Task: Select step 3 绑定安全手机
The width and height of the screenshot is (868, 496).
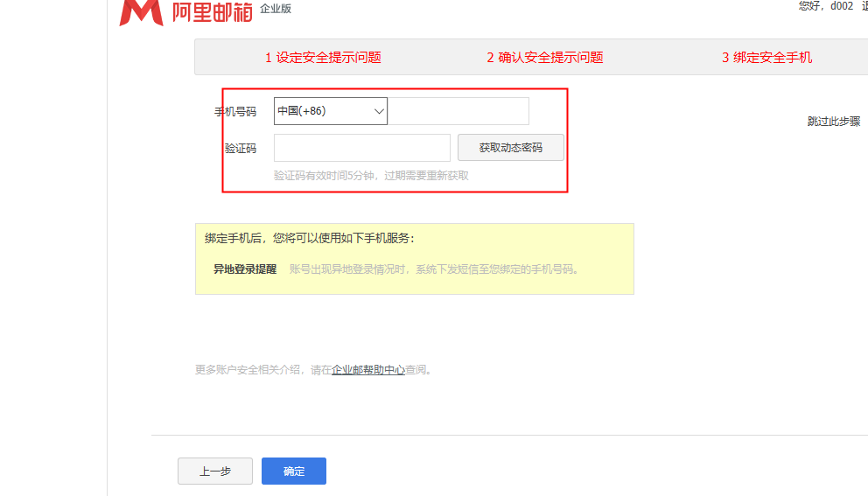Action: coord(766,58)
